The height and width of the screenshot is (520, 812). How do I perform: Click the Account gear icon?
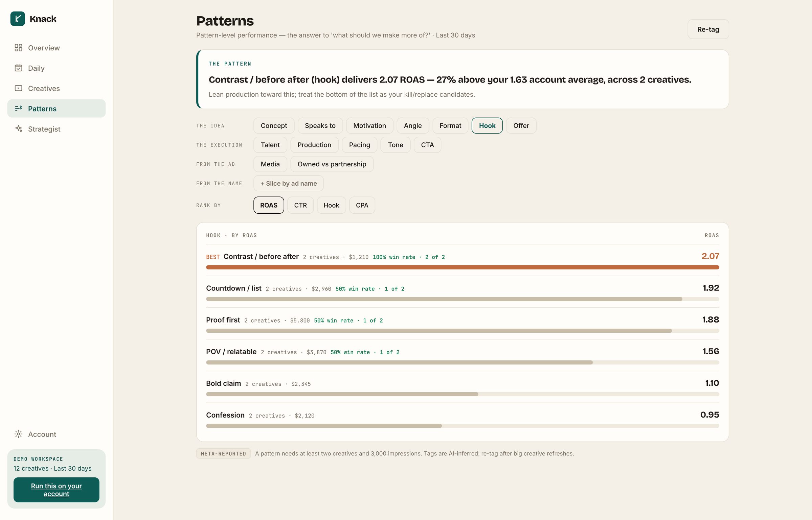18,434
